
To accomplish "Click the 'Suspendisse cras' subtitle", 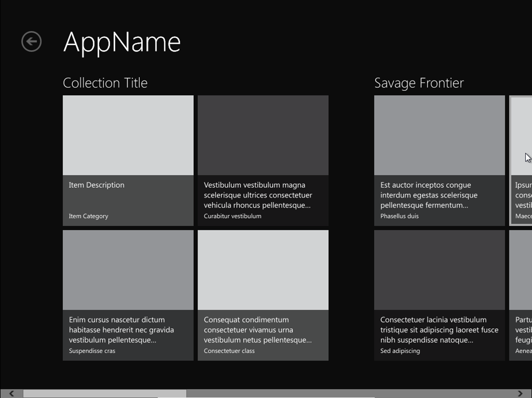I will [x=92, y=351].
